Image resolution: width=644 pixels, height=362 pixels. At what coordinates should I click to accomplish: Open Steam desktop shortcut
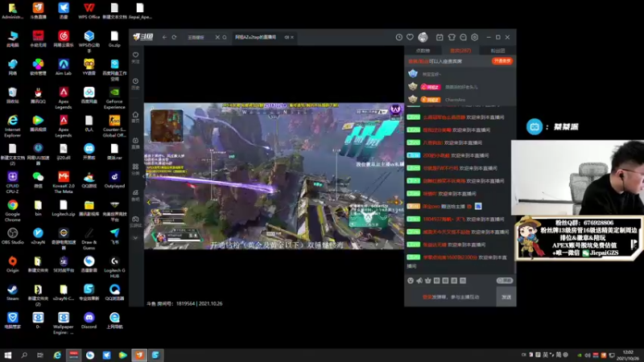coord(12,292)
